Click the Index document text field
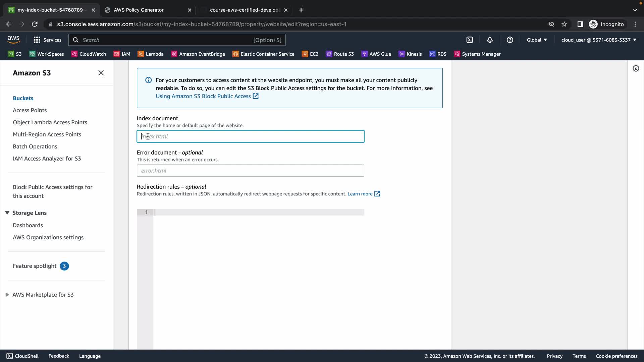 point(250,136)
